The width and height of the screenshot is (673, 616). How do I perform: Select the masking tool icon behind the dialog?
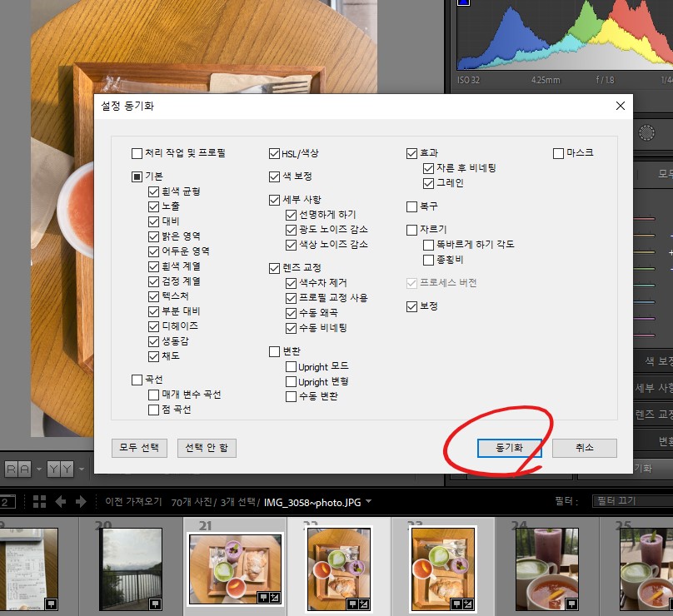click(646, 132)
